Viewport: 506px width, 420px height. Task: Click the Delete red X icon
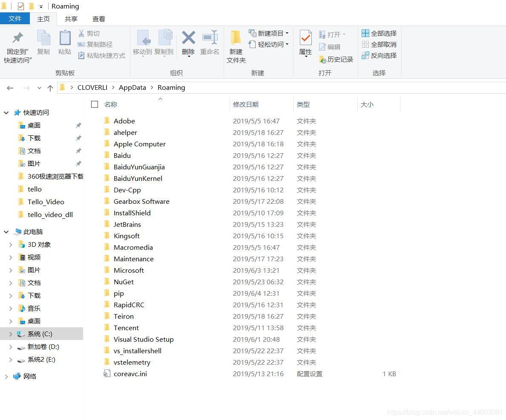[188, 37]
